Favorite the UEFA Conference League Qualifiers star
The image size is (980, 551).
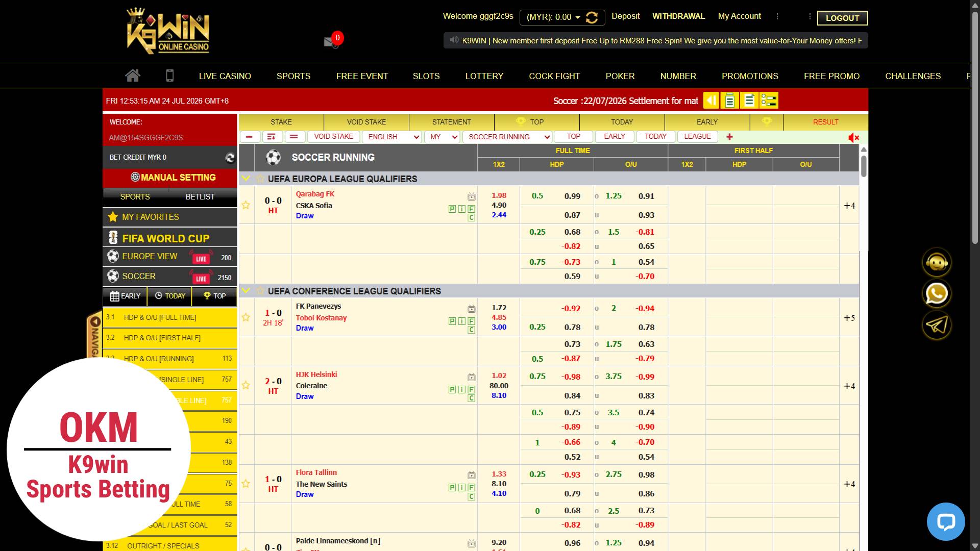coord(260,291)
